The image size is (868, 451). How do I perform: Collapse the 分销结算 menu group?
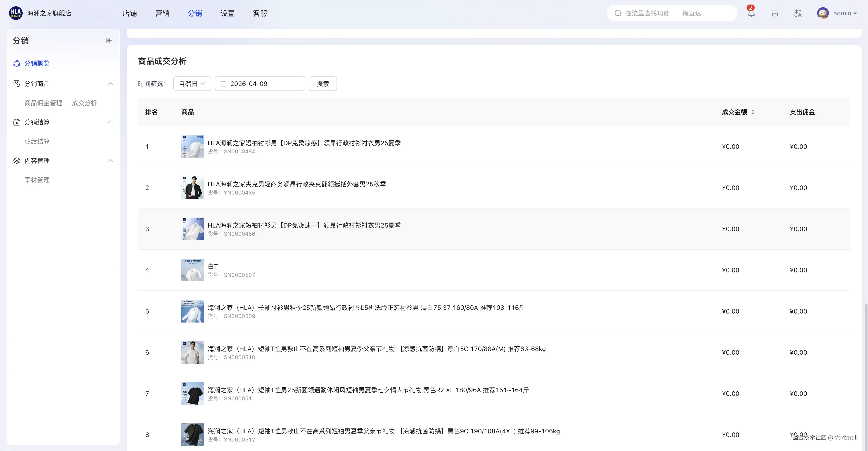click(110, 122)
